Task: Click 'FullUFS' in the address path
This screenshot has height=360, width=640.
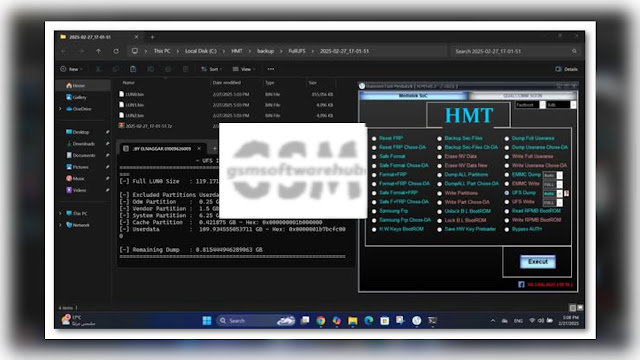Action: 297,51
